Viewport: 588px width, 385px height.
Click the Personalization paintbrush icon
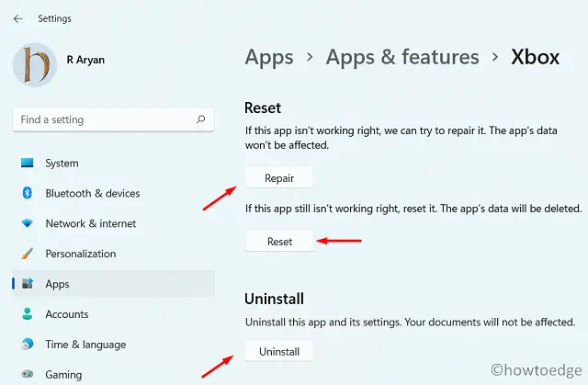coord(27,254)
